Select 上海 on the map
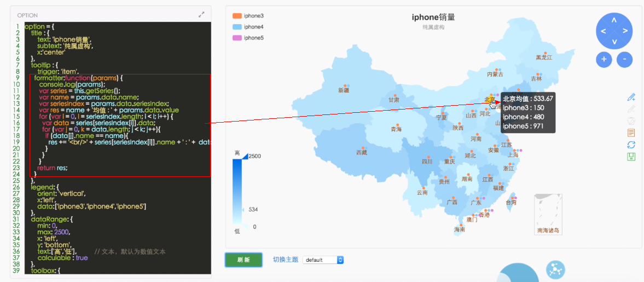 click(x=513, y=155)
